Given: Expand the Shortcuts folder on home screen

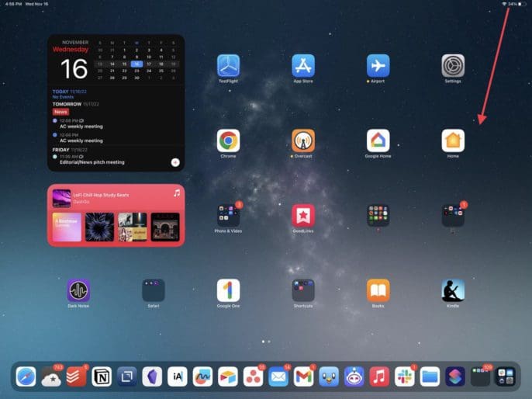Looking at the screenshot, I should click(x=303, y=290).
